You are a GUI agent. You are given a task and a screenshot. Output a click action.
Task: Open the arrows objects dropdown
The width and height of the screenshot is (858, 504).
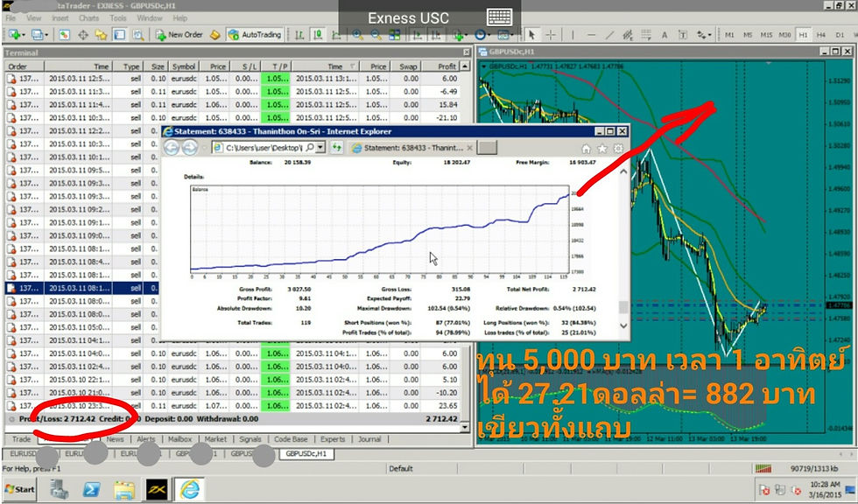click(x=702, y=35)
